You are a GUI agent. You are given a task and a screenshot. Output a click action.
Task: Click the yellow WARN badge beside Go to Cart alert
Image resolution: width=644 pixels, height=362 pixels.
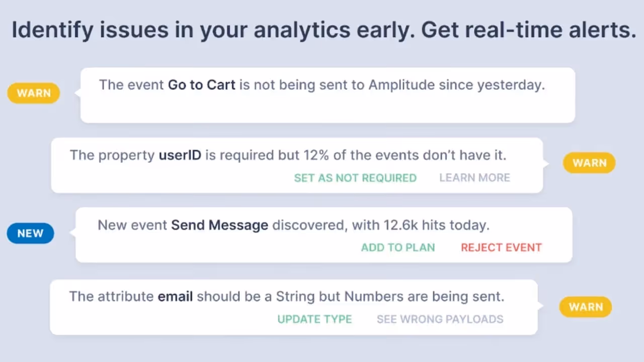coord(34,93)
